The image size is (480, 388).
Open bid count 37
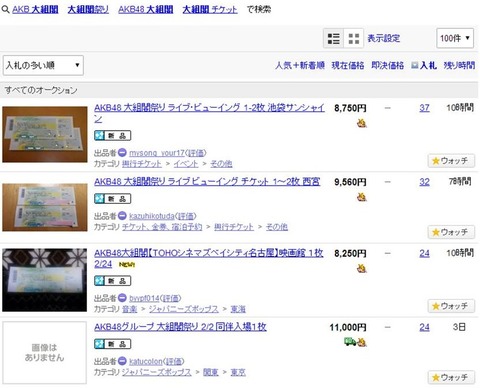[424, 108]
